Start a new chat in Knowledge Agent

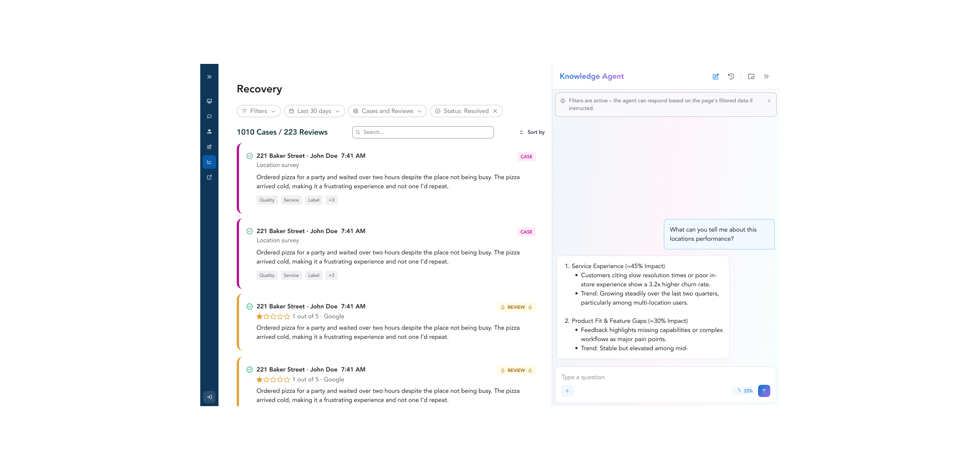tap(716, 76)
